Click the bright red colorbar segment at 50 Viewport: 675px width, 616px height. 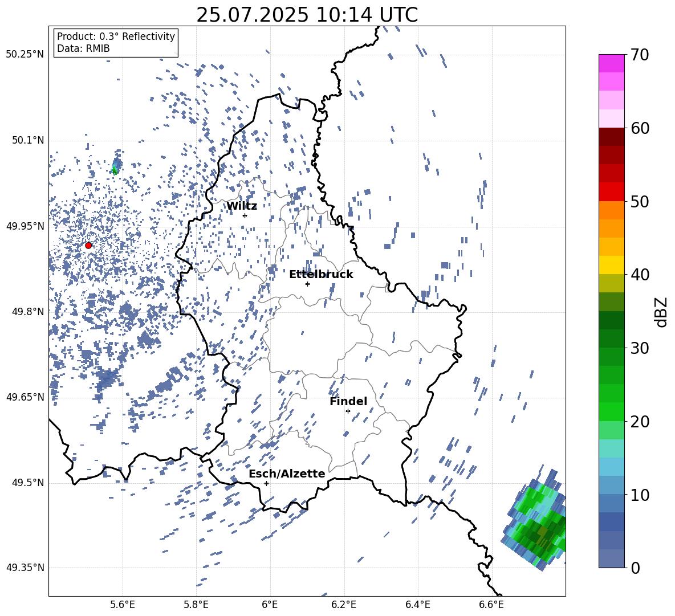[x=611, y=192]
